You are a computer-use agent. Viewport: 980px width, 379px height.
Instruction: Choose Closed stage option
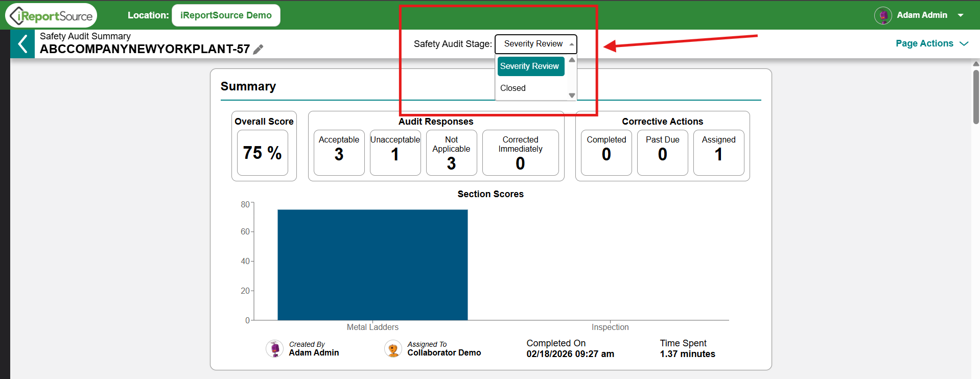[530, 88]
